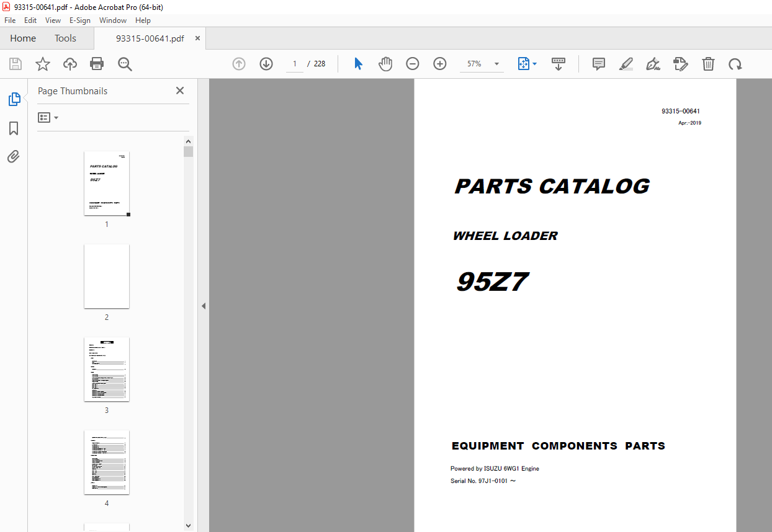
Task: Open the Sign document pen tool
Action: pos(653,64)
